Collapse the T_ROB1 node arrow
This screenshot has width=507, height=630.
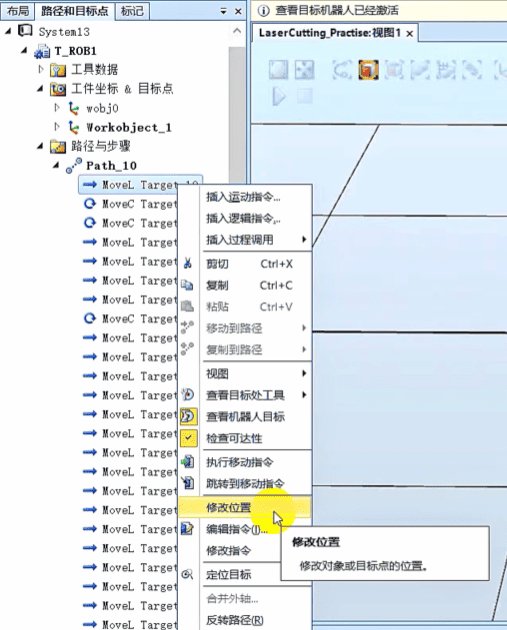[25, 50]
